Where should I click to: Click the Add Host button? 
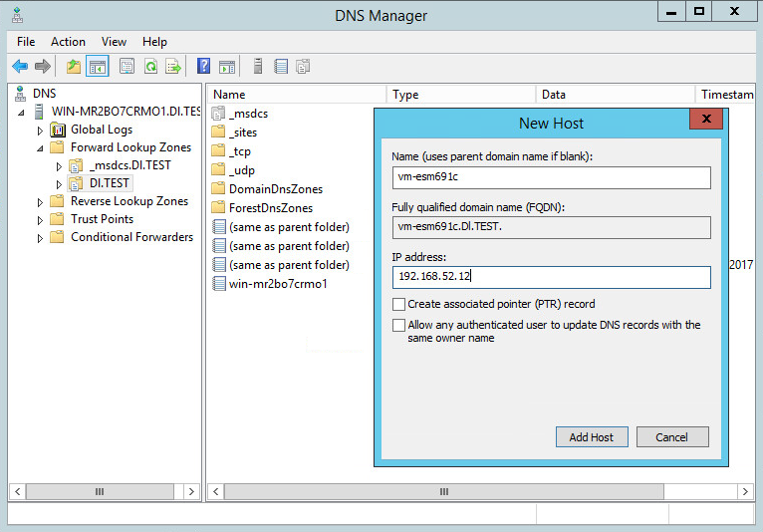coord(592,436)
